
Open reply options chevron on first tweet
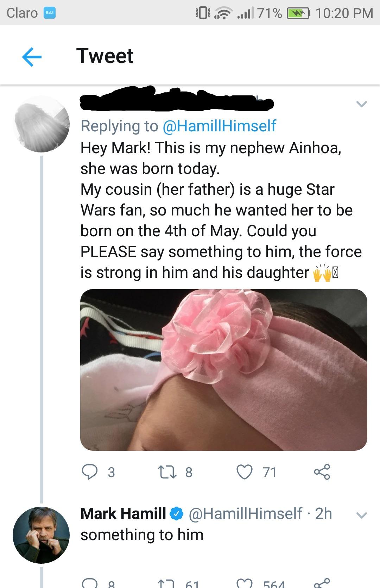click(x=361, y=104)
